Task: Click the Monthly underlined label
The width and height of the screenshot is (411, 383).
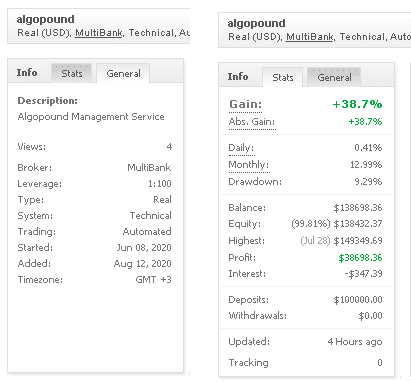Action: 249,165
